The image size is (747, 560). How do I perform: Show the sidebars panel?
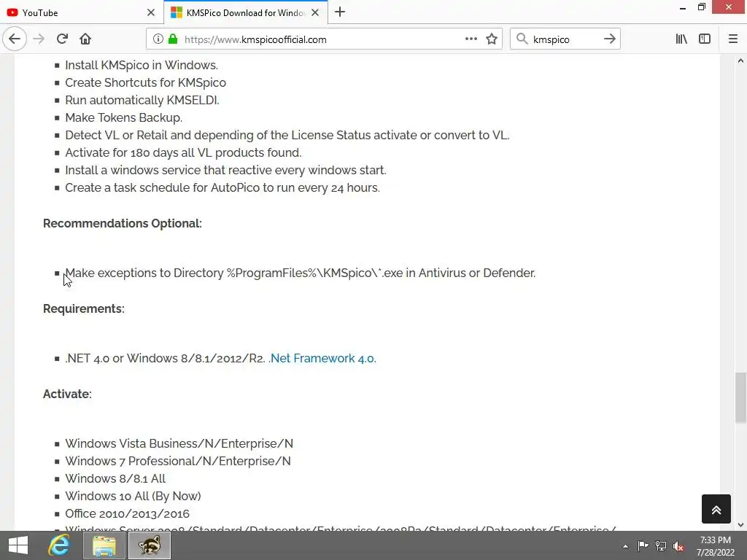click(x=705, y=39)
